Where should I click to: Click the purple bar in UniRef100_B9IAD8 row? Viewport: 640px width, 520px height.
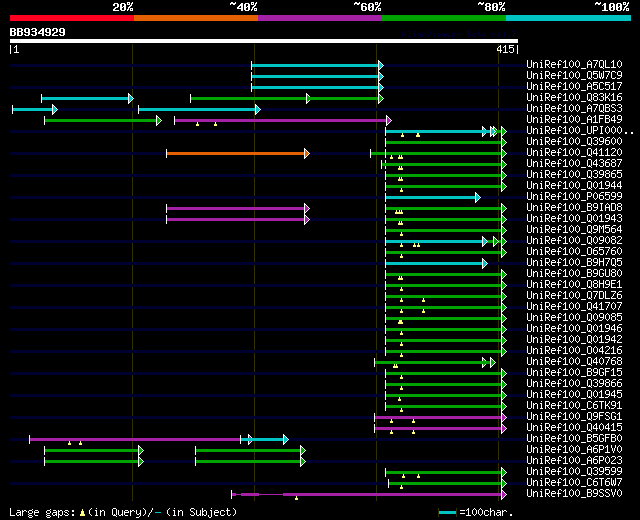238,209
